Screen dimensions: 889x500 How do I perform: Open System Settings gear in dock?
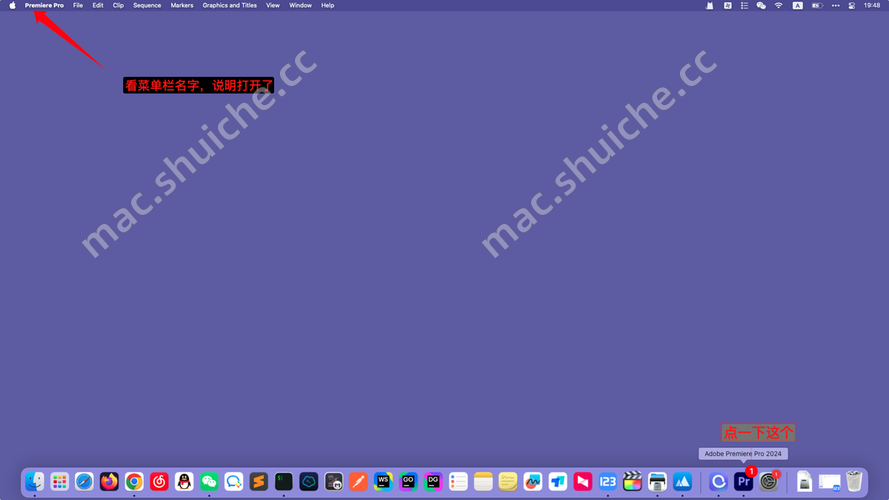[x=768, y=481]
